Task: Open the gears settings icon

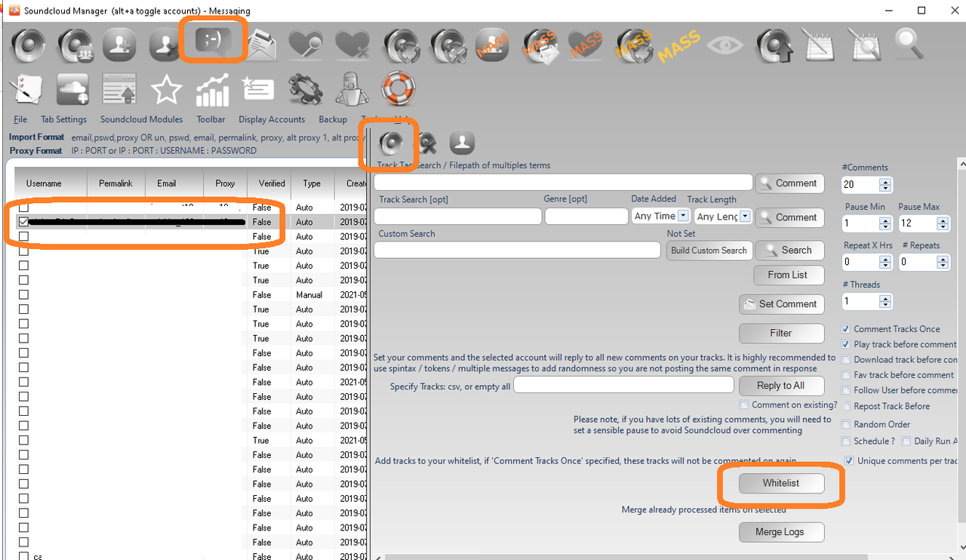Action: click(x=305, y=90)
